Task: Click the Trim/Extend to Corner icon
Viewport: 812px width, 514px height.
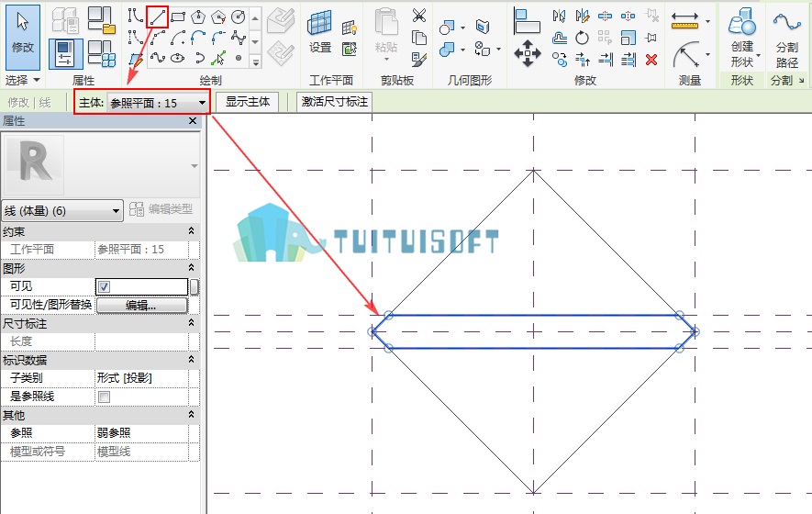Action: 582,60
